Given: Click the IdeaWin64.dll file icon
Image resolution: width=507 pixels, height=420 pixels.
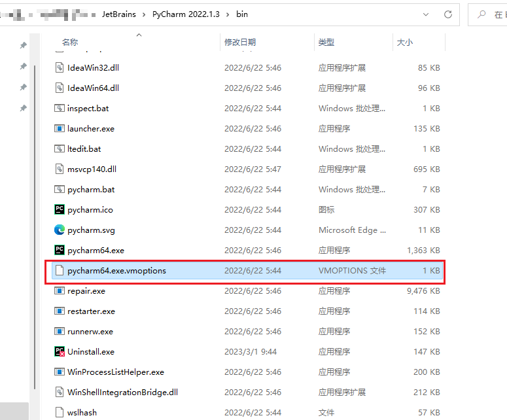Looking at the screenshot, I should [59, 88].
